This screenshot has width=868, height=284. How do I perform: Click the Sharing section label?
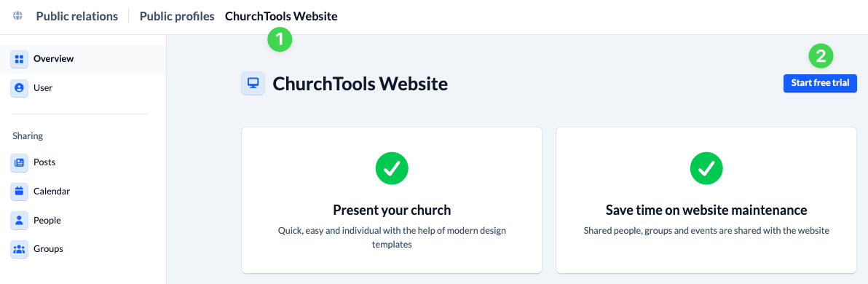tap(28, 135)
